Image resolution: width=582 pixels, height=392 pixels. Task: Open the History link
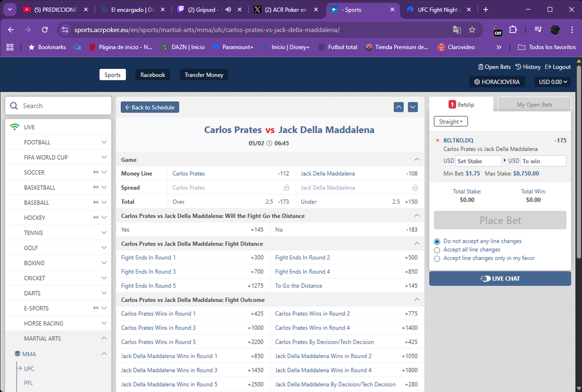[528, 67]
